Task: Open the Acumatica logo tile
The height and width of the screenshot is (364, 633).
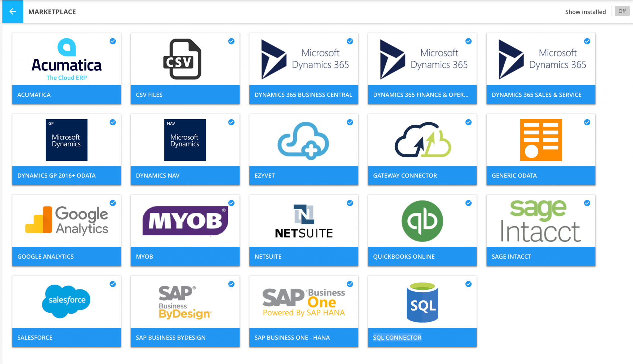Action: pyautogui.click(x=66, y=59)
